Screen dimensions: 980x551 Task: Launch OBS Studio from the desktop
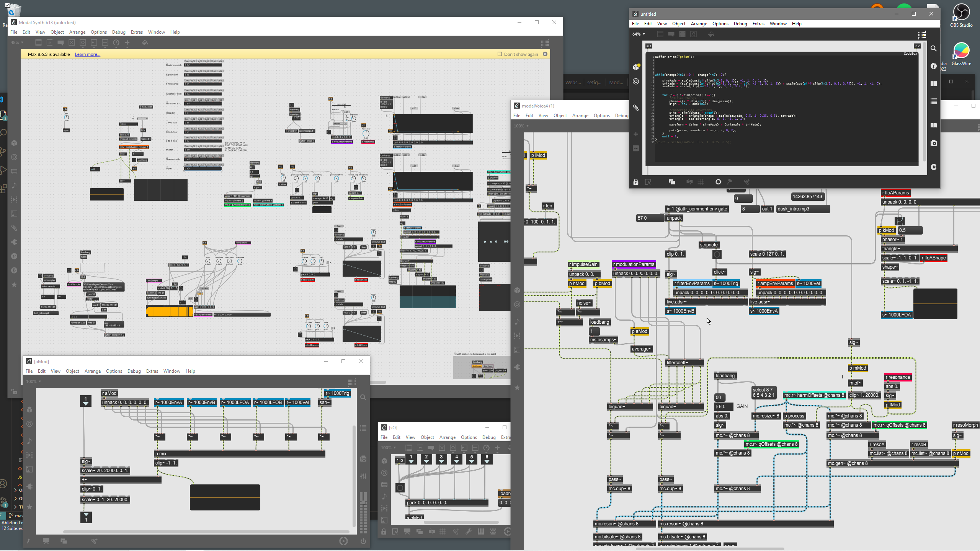(x=961, y=15)
